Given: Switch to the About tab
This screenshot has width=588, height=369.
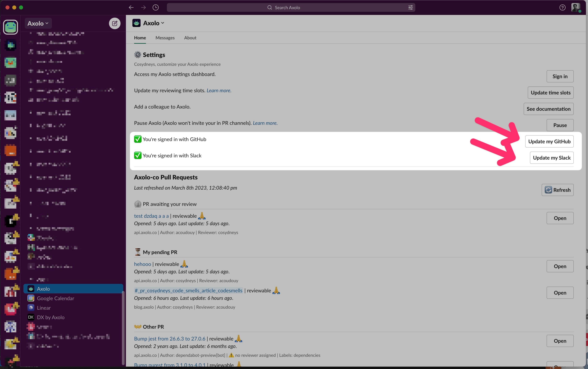Looking at the screenshot, I should (190, 37).
